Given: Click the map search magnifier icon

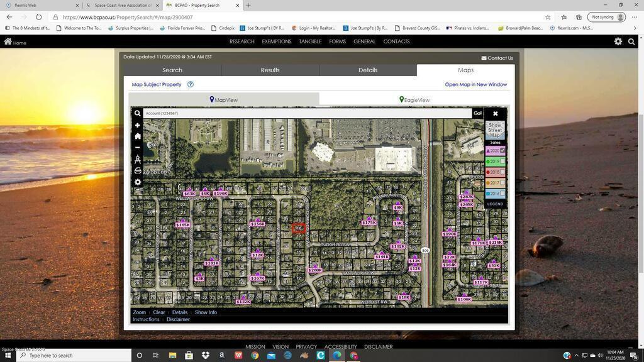Looking at the screenshot, I should coord(137,114).
